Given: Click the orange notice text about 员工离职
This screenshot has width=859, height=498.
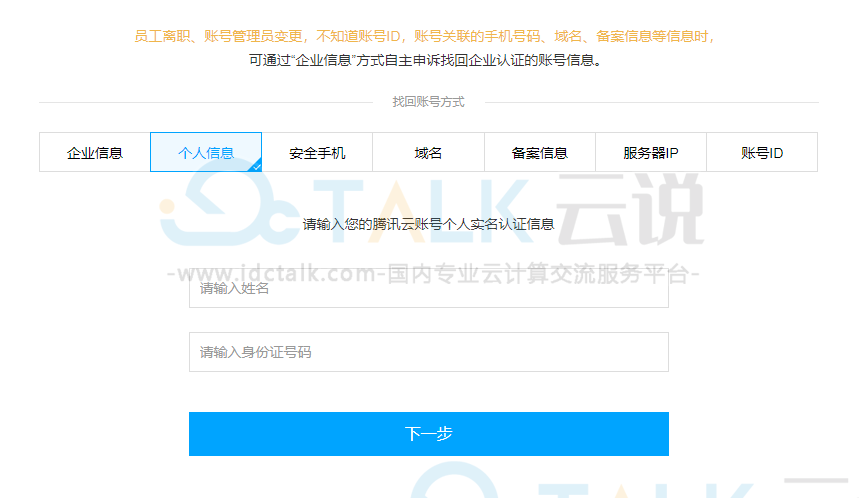Looking at the screenshot, I should pyautogui.click(x=424, y=37).
